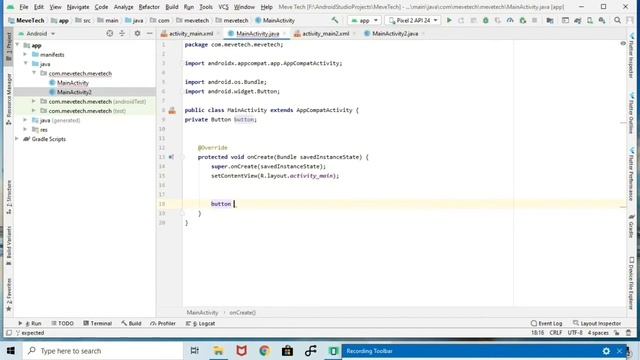Open the Event Log
Viewport: 640px width, 360px height.
[547, 323]
